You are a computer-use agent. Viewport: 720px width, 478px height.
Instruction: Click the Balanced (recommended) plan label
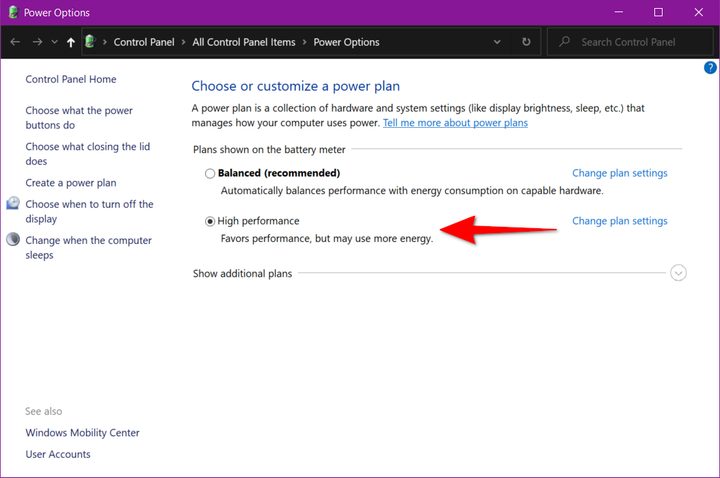tap(279, 173)
